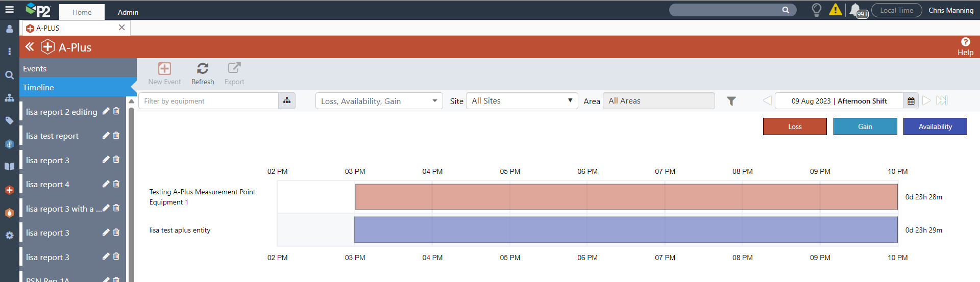Delete 'lisa report 4' using the trash icon
980x282 pixels.
[116, 184]
